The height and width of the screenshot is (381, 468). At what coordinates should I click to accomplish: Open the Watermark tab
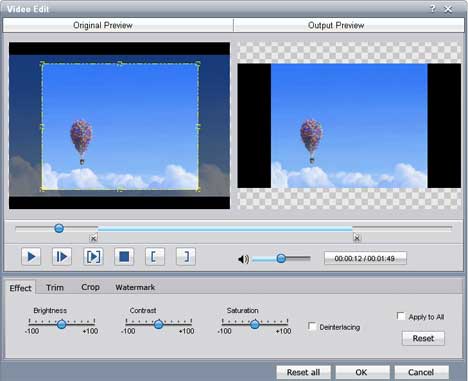(135, 287)
